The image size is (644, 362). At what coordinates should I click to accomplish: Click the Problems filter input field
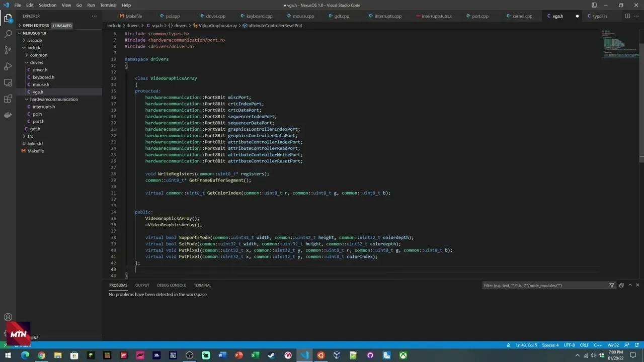543,285
